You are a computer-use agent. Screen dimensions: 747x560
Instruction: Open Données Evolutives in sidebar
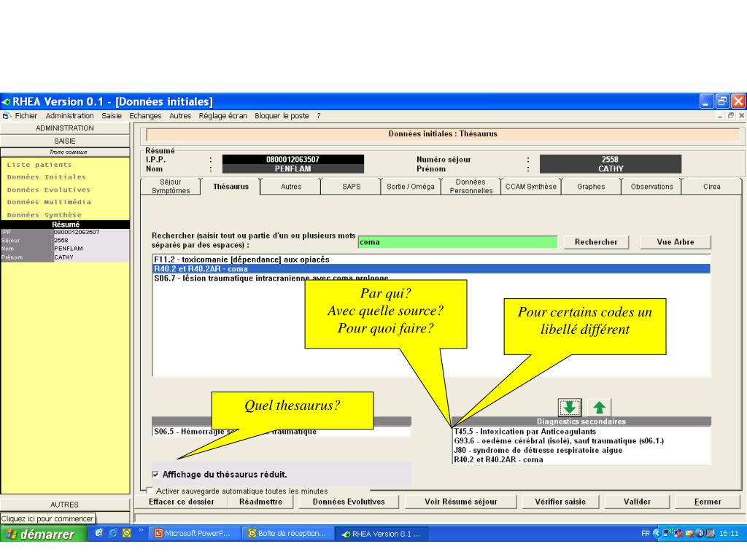click(49, 190)
